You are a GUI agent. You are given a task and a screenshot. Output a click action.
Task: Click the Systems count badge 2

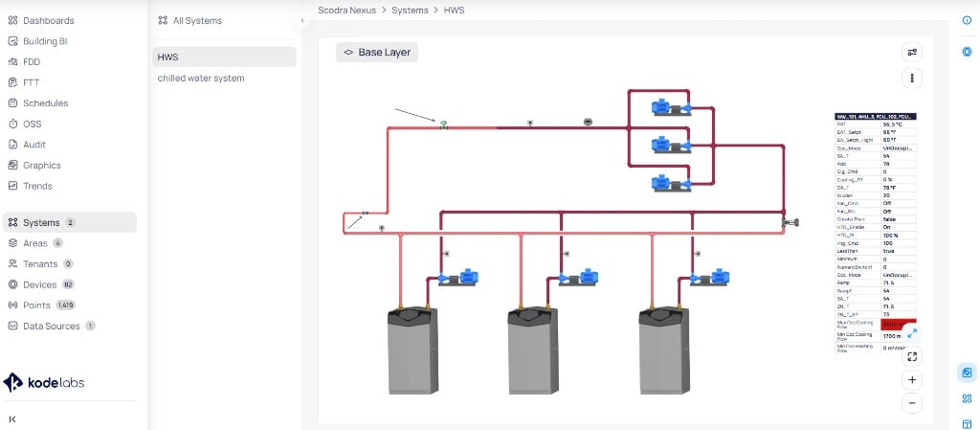[70, 222]
